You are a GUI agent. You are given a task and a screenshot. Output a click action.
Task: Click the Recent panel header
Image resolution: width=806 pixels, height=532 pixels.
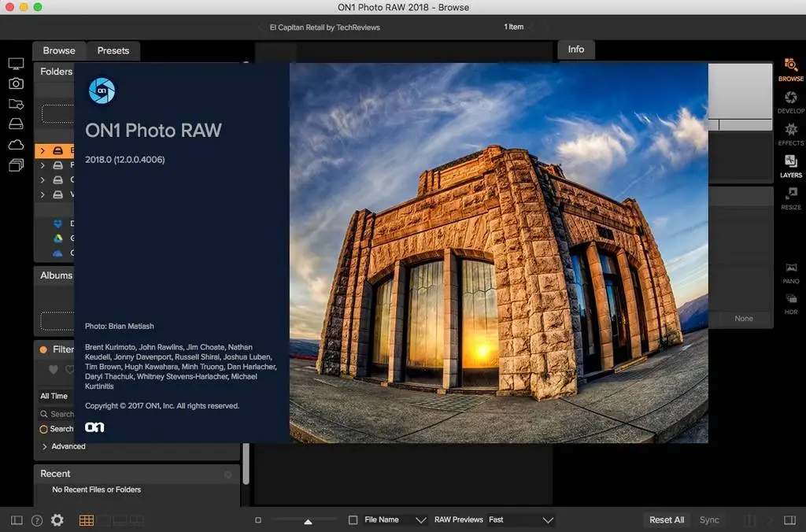coord(137,474)
